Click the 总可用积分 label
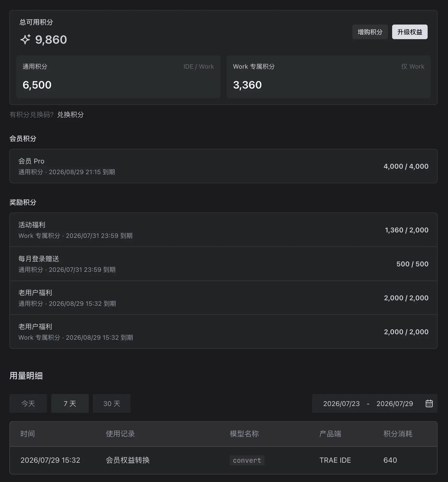Viewport: 448px width, 482px height. coord(36,22)
